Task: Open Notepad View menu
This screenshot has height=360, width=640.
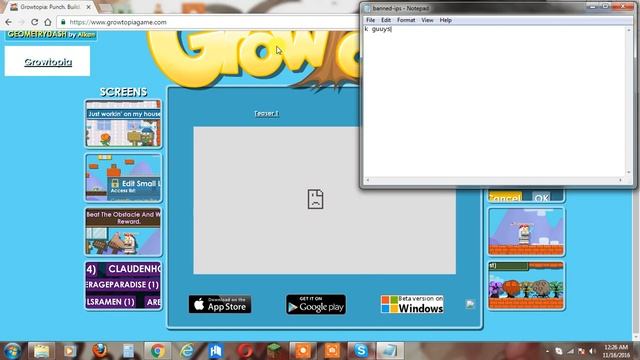Action: tap(427, 20)
